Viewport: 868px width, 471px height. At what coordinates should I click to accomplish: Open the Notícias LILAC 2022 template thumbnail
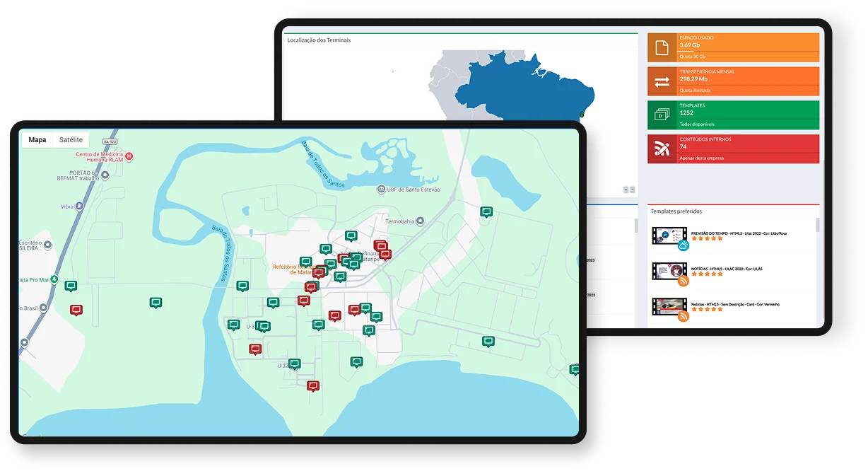tap(669, 272)
